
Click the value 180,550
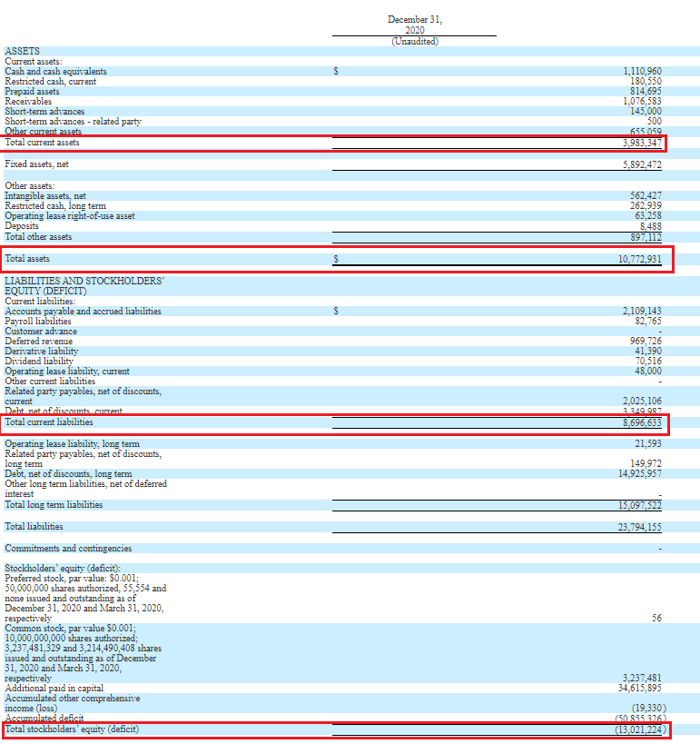(646, 81)
